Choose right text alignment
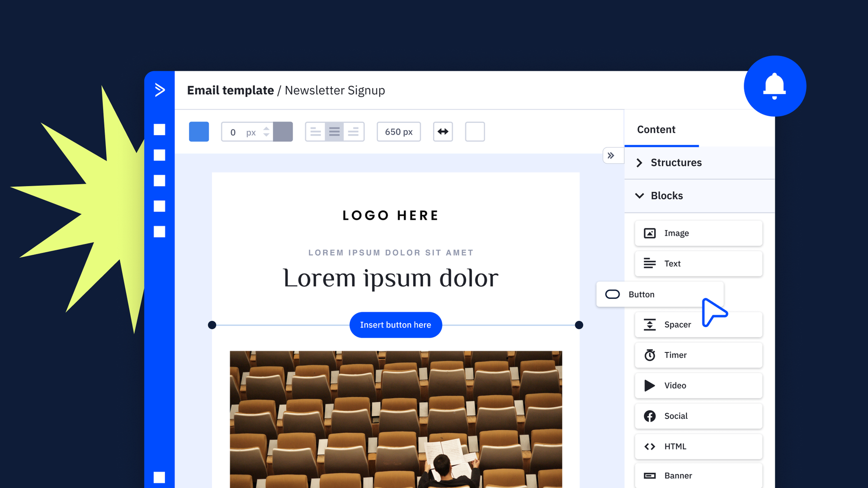The width and height of the screenshot is (868, 488). 354,132
